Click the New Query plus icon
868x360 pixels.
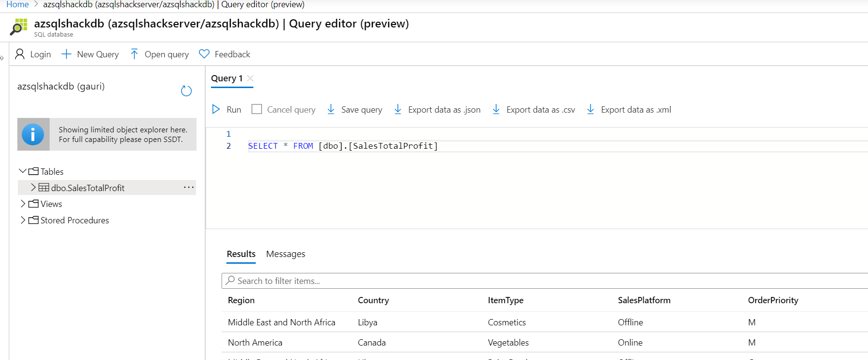66,54
